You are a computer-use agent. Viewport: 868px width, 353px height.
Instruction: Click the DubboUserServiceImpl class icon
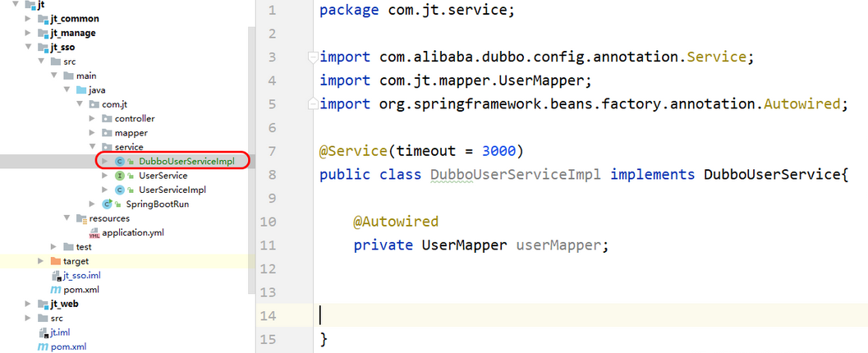(120, 162)
